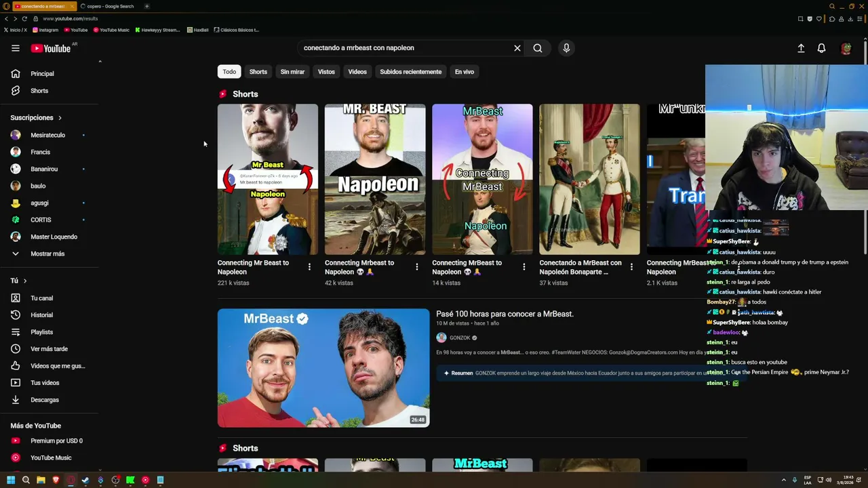
Task: Go forward with the browser forward arrow
Action: 15,18
